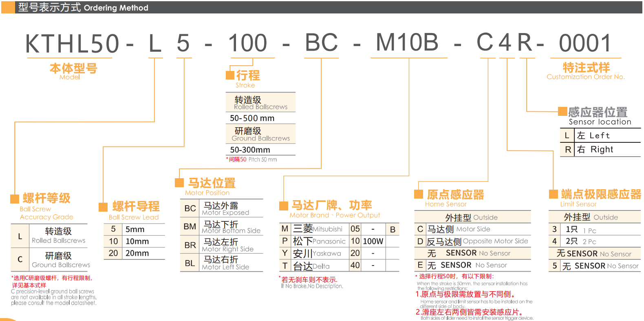Click the KTHL50 model code text
The height and width of the screenshot is (321, 644).
click(x=72, y=44)
